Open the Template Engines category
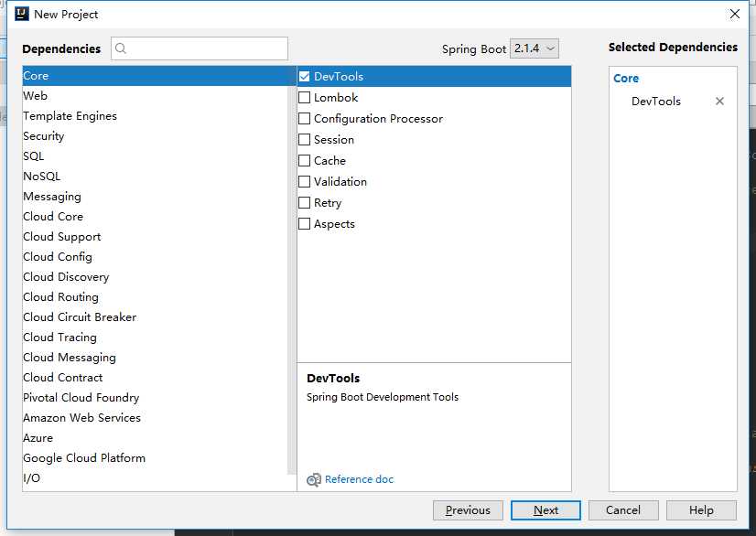 [x=155, y=116]
